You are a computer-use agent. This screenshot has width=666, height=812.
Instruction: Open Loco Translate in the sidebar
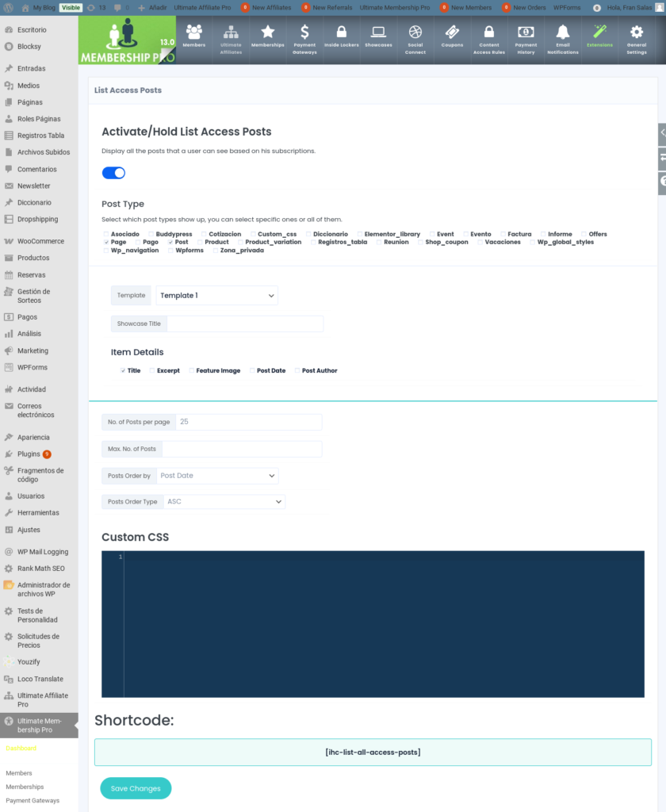tap(39, 679)
